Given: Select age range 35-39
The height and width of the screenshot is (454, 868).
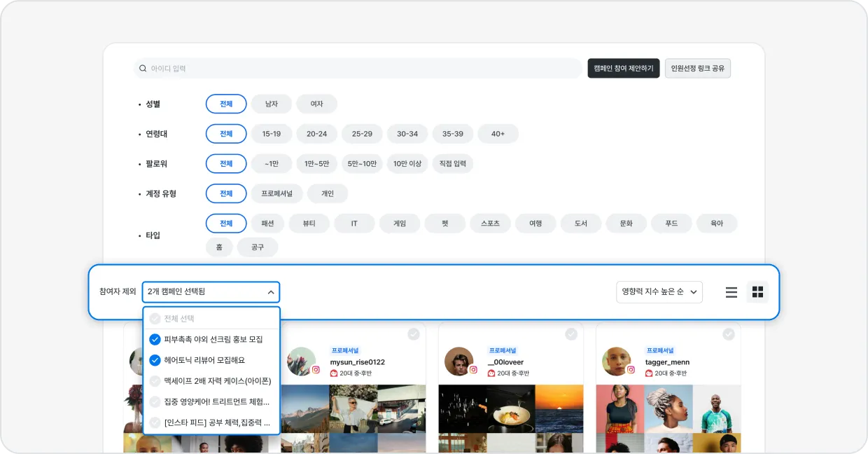Looking at the screenshot, I should (453, 134).
